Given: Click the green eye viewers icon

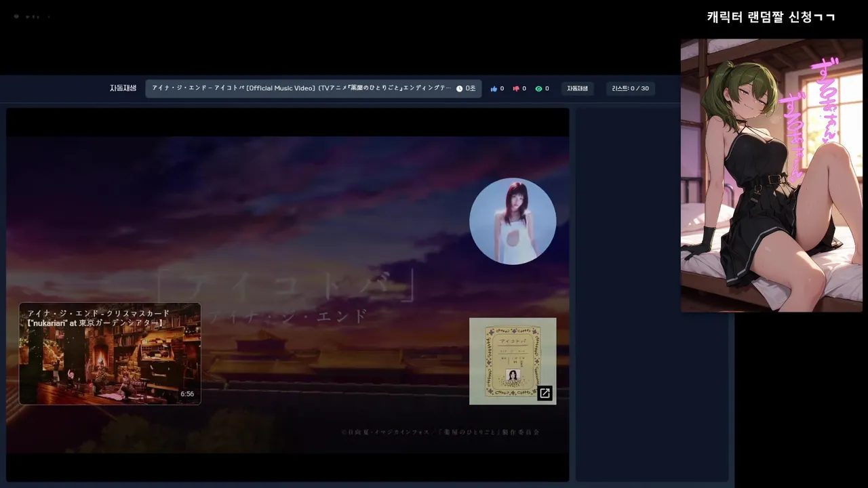Looking at the screenshot, I should (538, 89).
